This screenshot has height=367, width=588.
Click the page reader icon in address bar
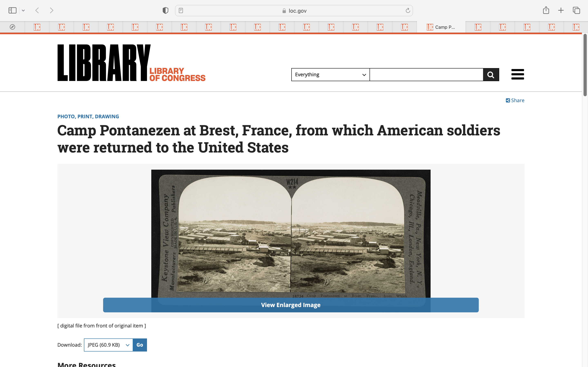click(181, 10)
